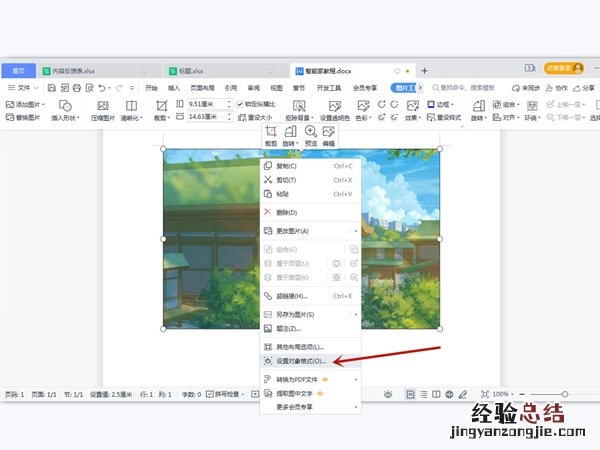
Task: Open the 环绕 (Wrap) dropdown in ribbon
Action: point(532,117)
